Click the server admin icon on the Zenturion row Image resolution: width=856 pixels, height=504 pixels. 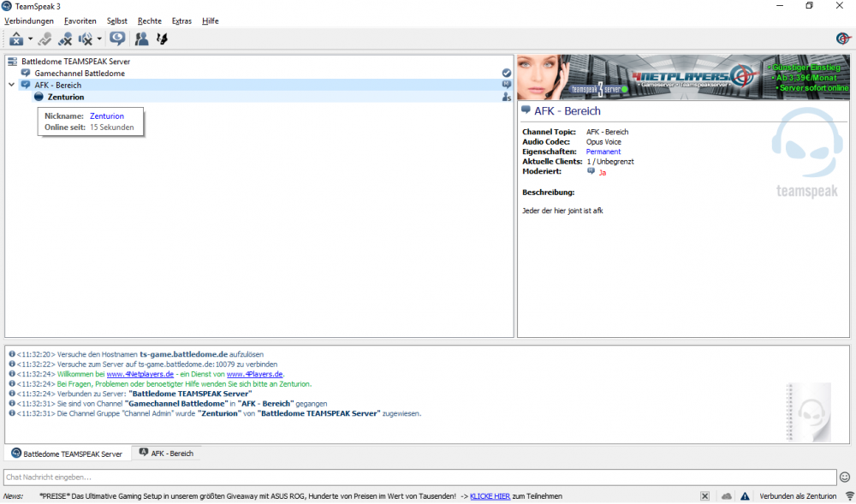point(507,97)
